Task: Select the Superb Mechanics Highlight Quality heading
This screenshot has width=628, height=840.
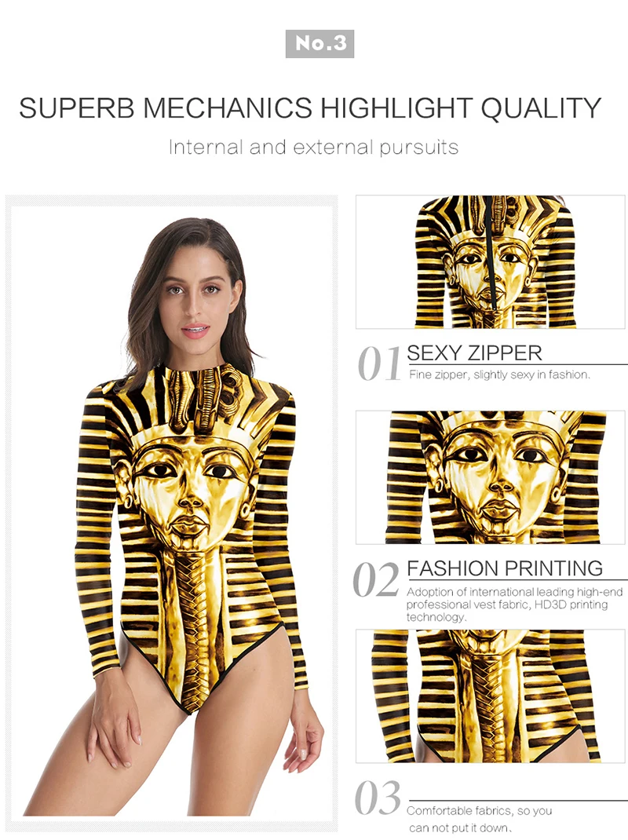Action: 310,108
